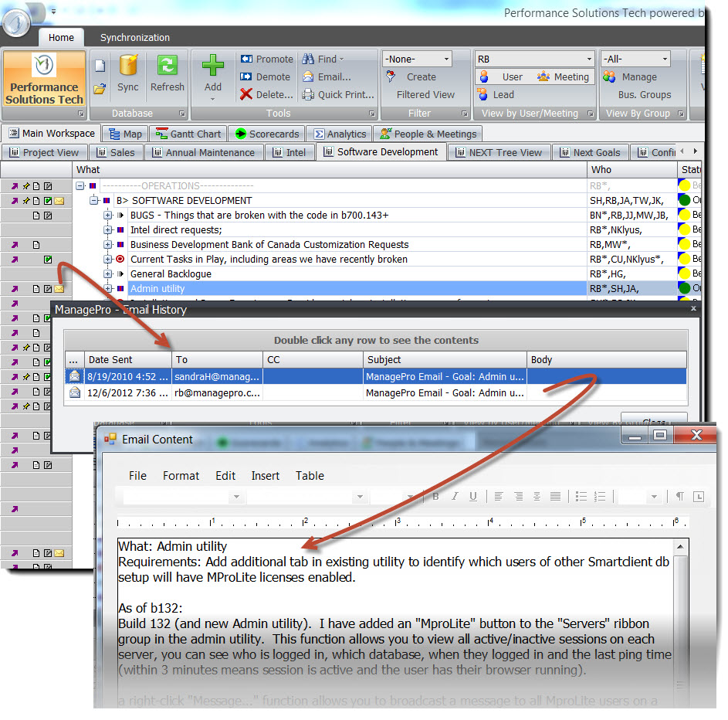Viewport: 728px width, 720px height.
Task: Collapse the OPERATIONS tree node
Action: [x=80, y=186]
